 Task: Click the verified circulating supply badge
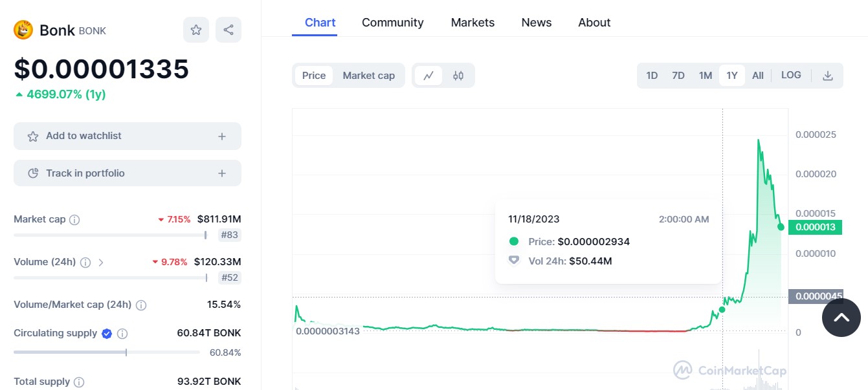[x=107, y=334]
